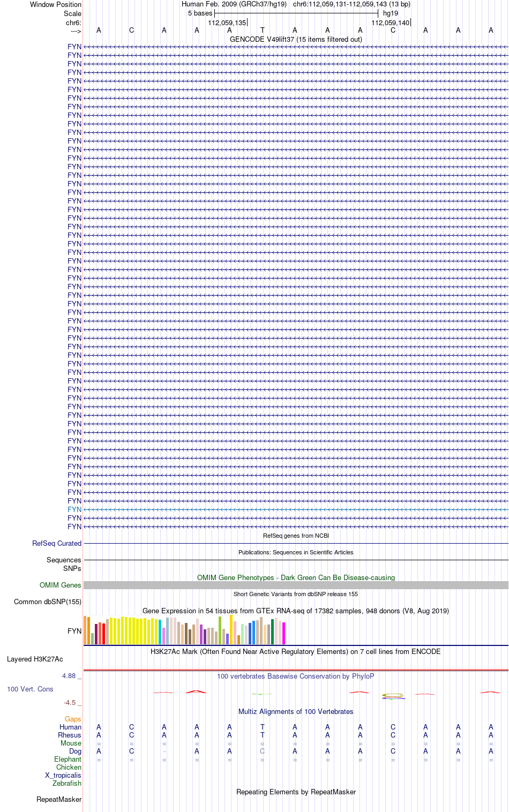Select the Chicken alignment row label

tap(69, 767)
